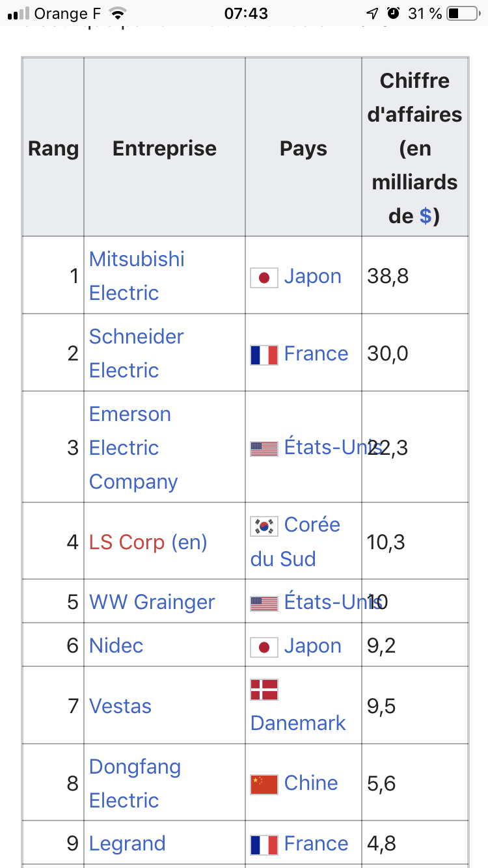Tap the Dongfang Electric link

coord(135,783)
